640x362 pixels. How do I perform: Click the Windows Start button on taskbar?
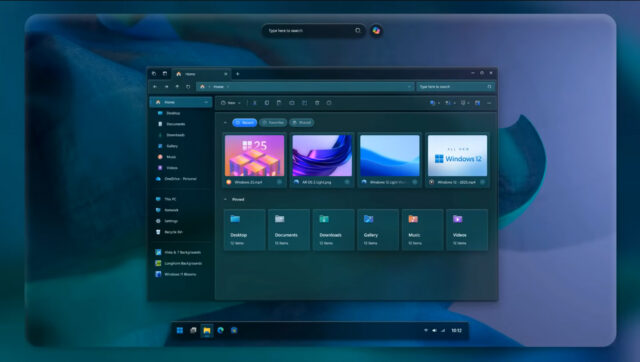point(180,330)
